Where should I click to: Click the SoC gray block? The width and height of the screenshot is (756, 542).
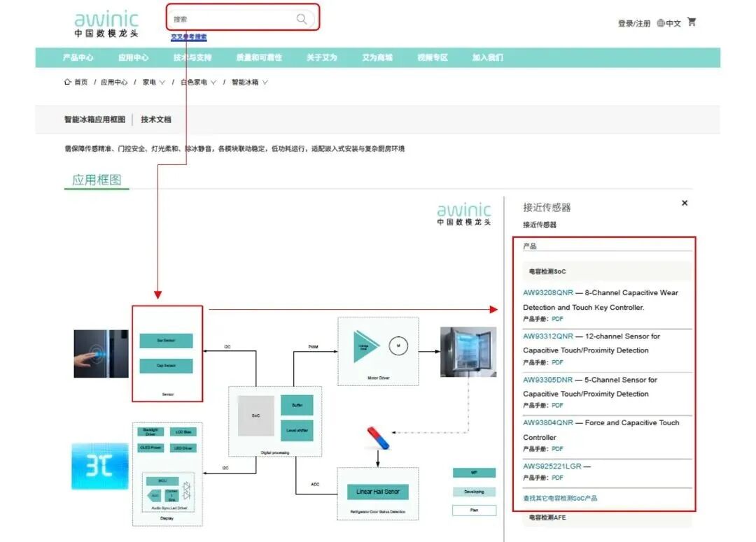[x=256, y=415]
